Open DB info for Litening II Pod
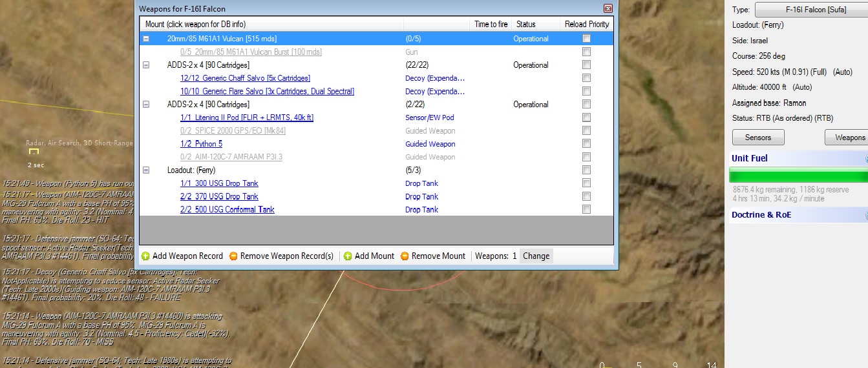868x368 pixels. pos(246,118)
